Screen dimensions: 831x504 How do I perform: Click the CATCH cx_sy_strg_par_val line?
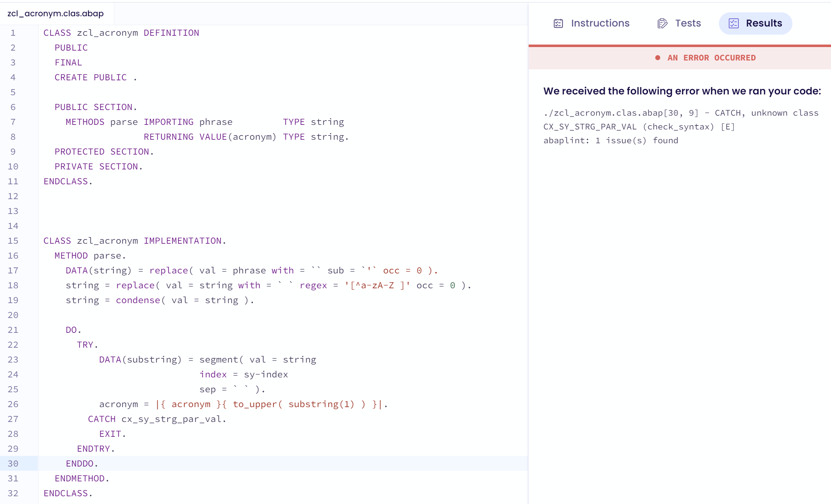tap(157, 419)
